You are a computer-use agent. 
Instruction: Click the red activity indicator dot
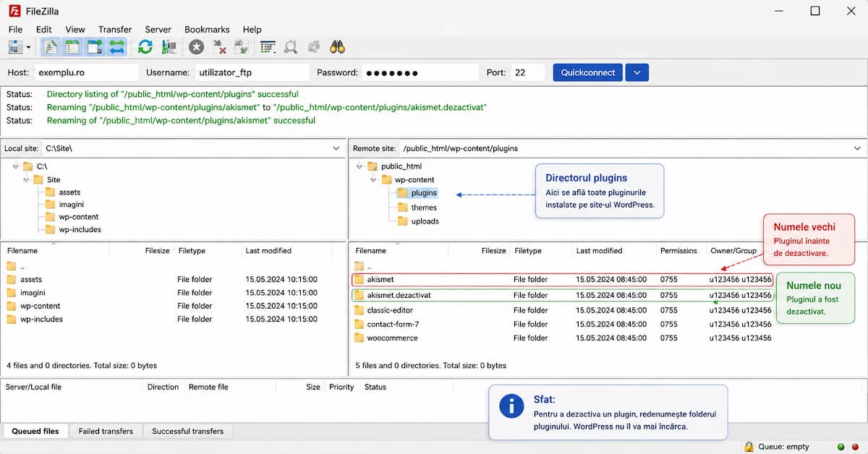855,447
